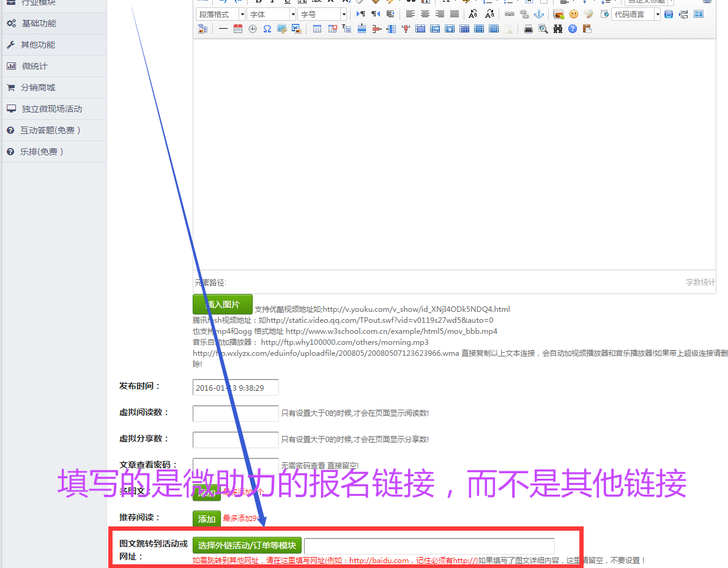Click the insert time clock icon
The height and width of the screenshot is (568, 728).
click(253, 29)
